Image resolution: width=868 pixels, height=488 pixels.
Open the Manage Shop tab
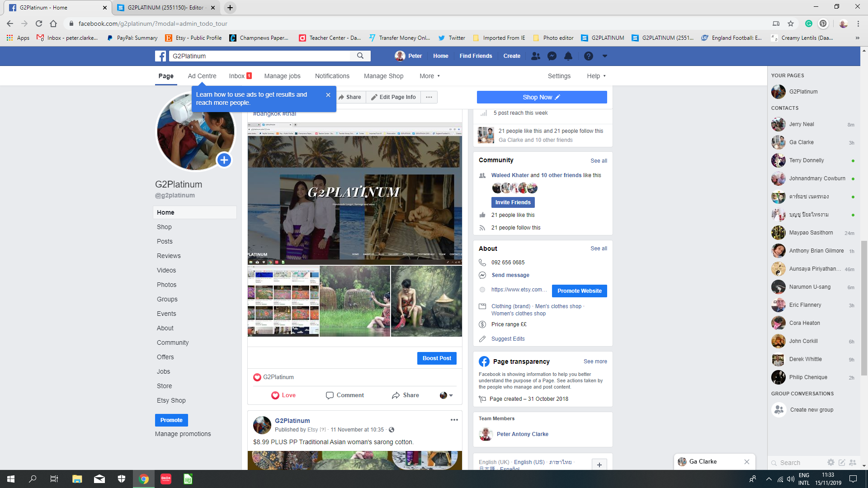coord(383,76)
